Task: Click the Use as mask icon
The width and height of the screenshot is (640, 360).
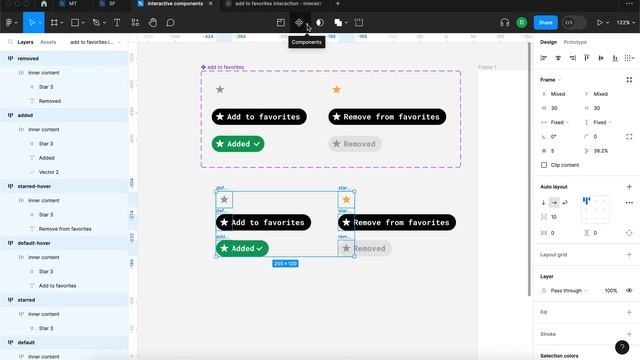Action: [x=320, y=23]
